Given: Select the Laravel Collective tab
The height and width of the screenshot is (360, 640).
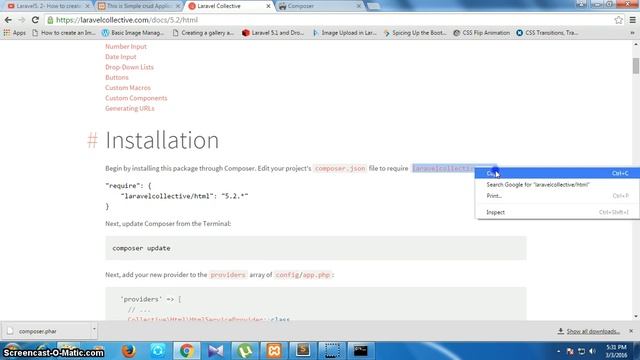Looking at the screenshot, I should [228, 6].
